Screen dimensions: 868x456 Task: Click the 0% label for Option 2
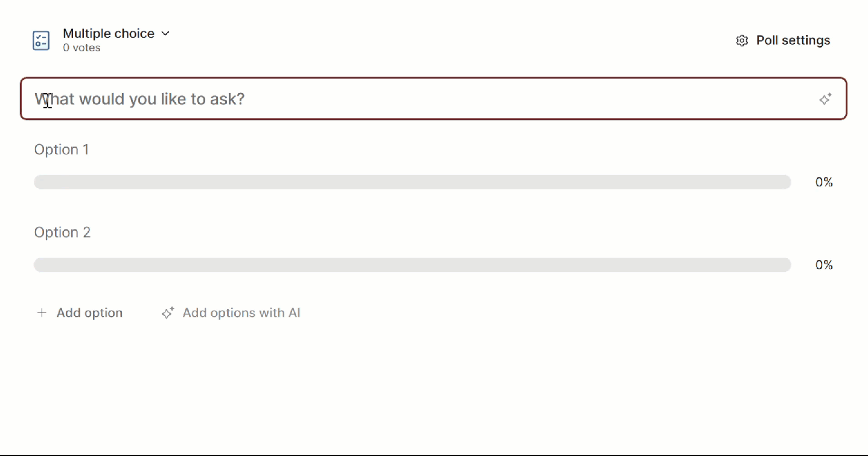click(x=824, y=265)
